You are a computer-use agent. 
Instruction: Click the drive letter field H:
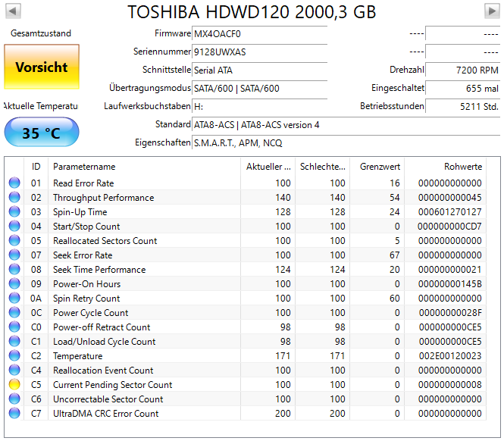pos(260,106)
